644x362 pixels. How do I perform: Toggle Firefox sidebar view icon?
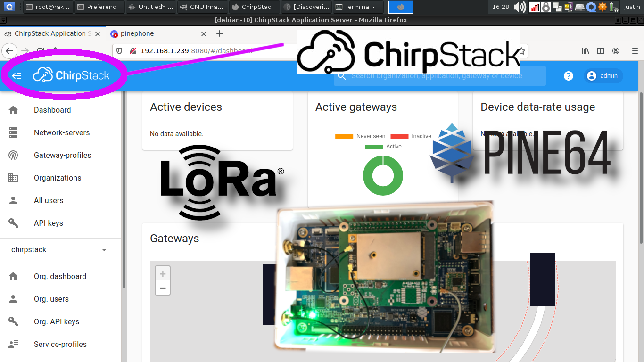(601, 51)
